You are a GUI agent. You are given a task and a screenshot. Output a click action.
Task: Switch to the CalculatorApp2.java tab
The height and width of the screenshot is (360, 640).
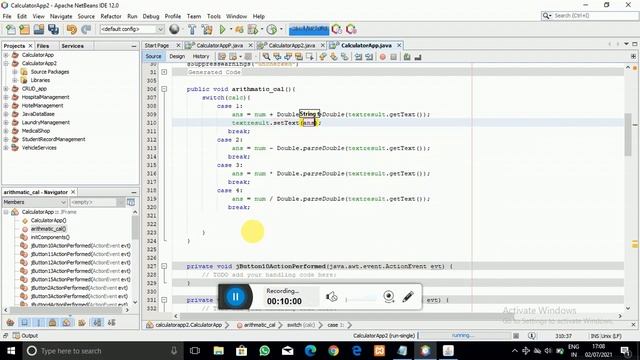coord(291,45)
